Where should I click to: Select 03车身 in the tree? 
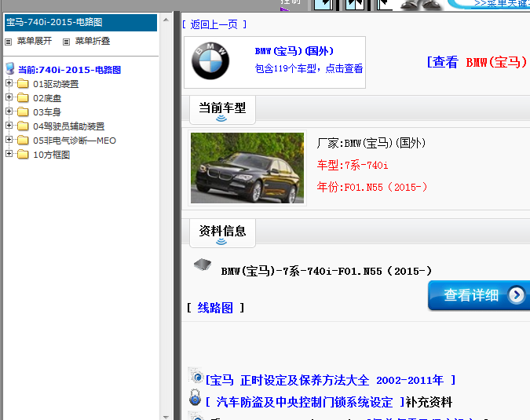pos(47,112)
